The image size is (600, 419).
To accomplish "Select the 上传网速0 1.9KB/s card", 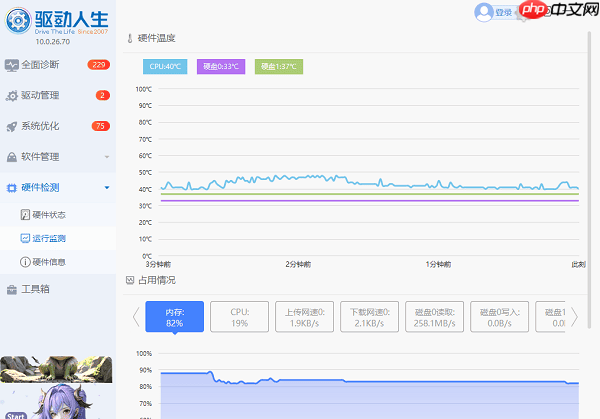I will click(305, 317).
